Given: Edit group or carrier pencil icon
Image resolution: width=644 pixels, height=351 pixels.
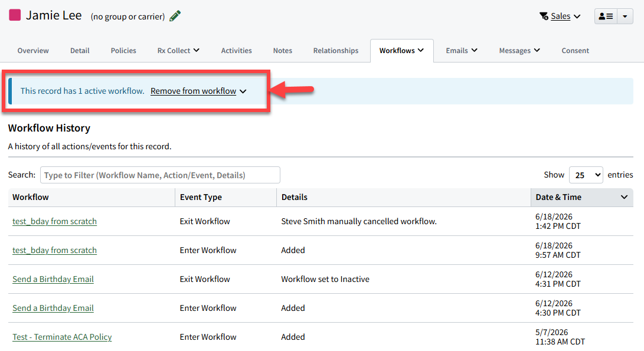Looking at the screenshot, I should 175,16.
